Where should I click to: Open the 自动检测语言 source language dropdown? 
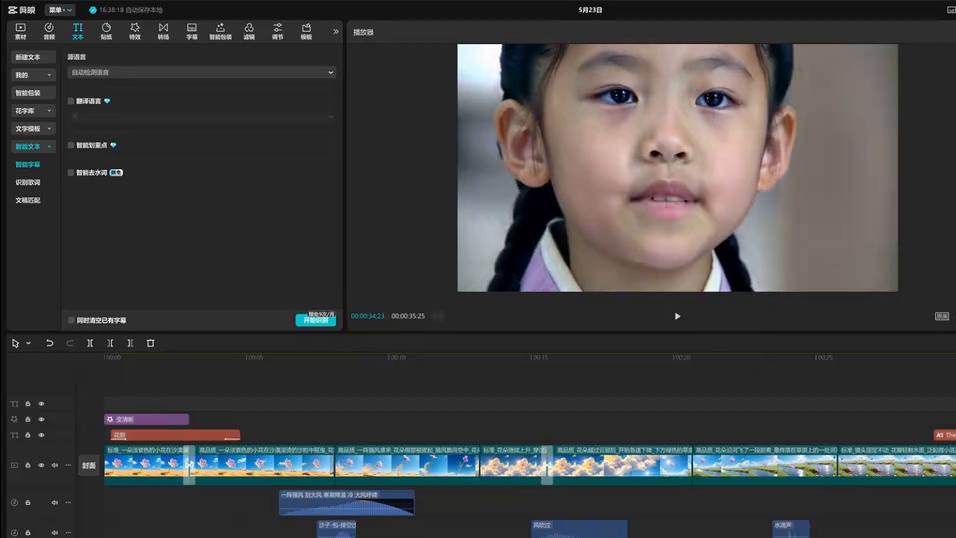pyautogui.click(x=201, y=72)
